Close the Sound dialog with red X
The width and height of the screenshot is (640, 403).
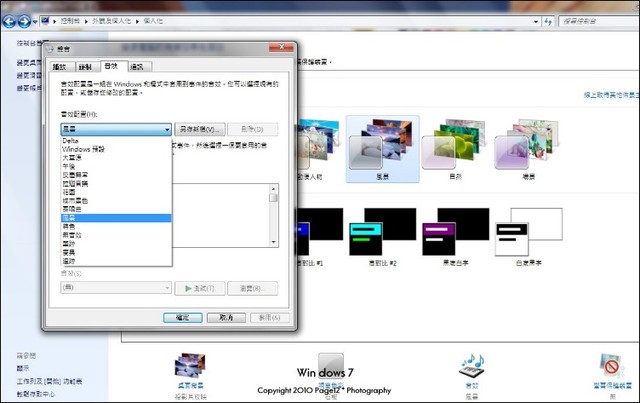point(281,47)
